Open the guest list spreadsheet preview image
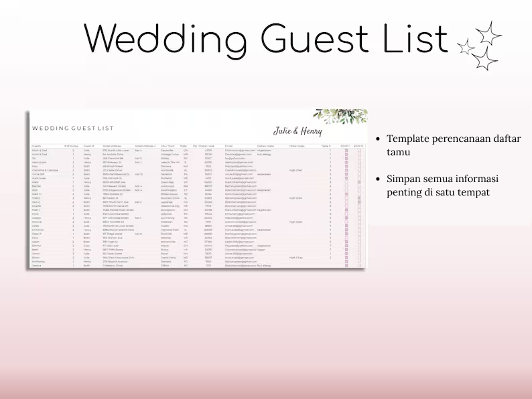532x399 pixels. [x=198, y=188]
